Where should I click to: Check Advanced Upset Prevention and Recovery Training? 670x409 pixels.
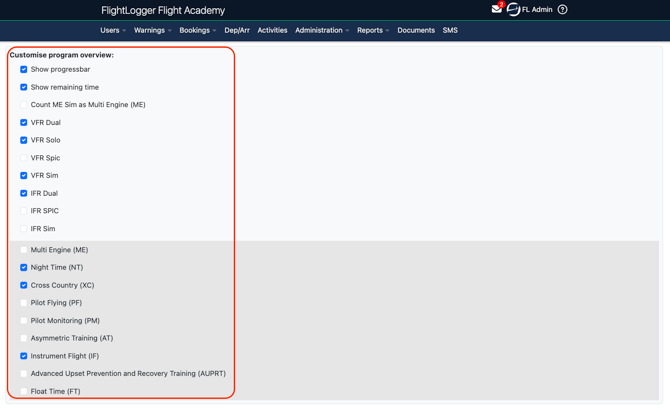tap(24, 374)
